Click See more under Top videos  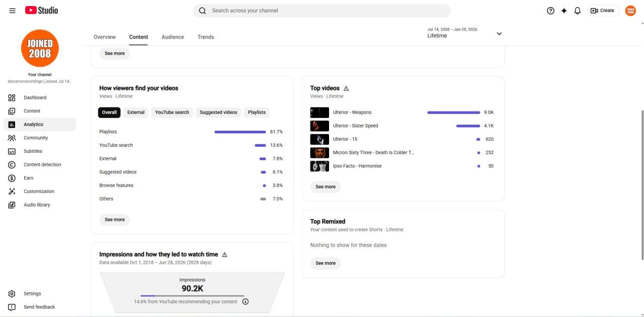[x=326, y=187]
